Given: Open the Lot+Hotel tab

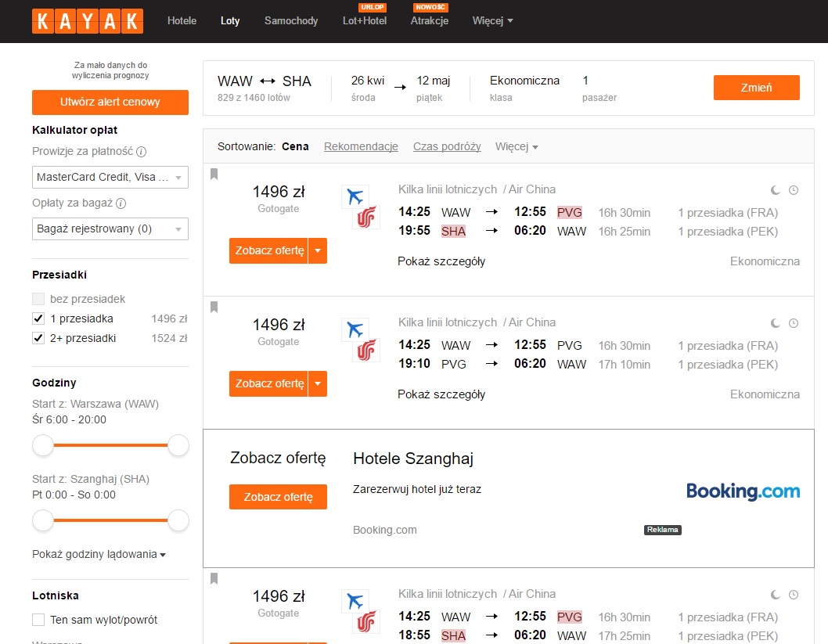Looking at the screenshot, I should tap(365, 21).
